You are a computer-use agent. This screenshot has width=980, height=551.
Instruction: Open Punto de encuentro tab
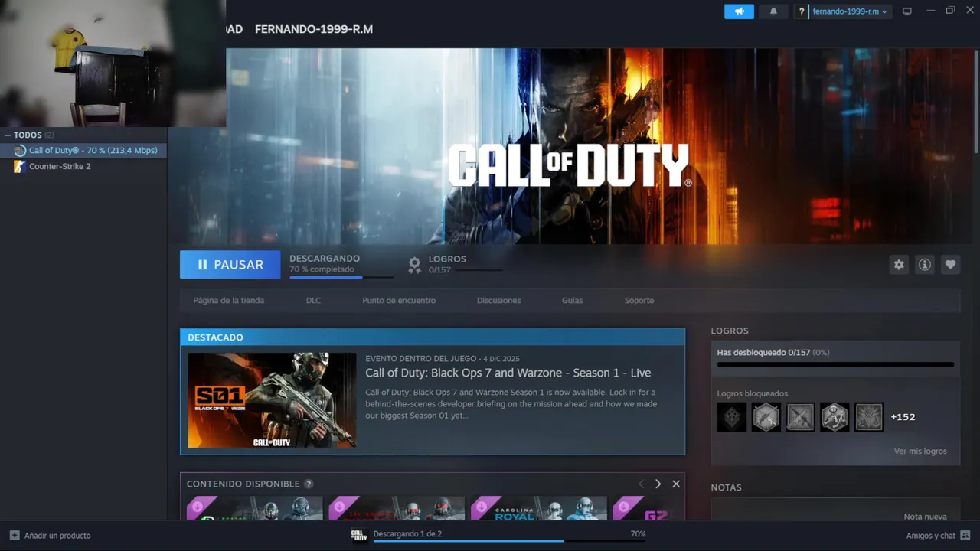pyautogui.click(x=399, y=301)
